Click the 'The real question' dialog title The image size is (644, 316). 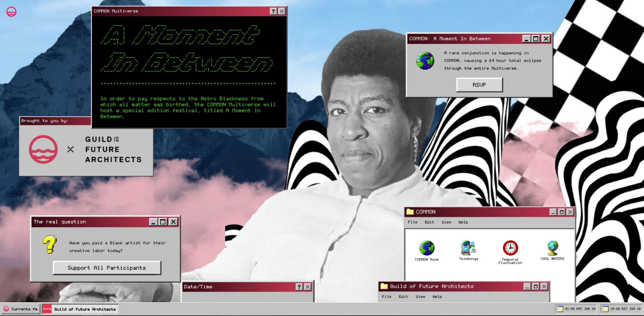(60, 222)
